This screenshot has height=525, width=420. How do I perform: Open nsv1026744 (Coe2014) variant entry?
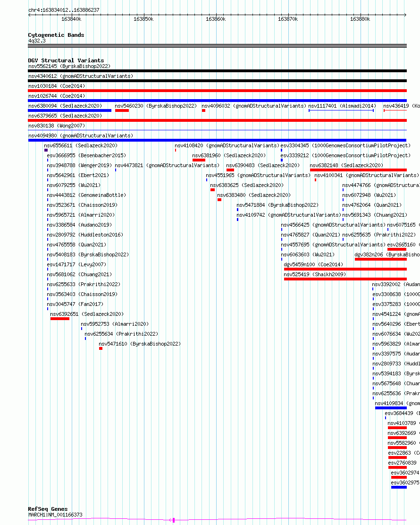coord(57,96)
